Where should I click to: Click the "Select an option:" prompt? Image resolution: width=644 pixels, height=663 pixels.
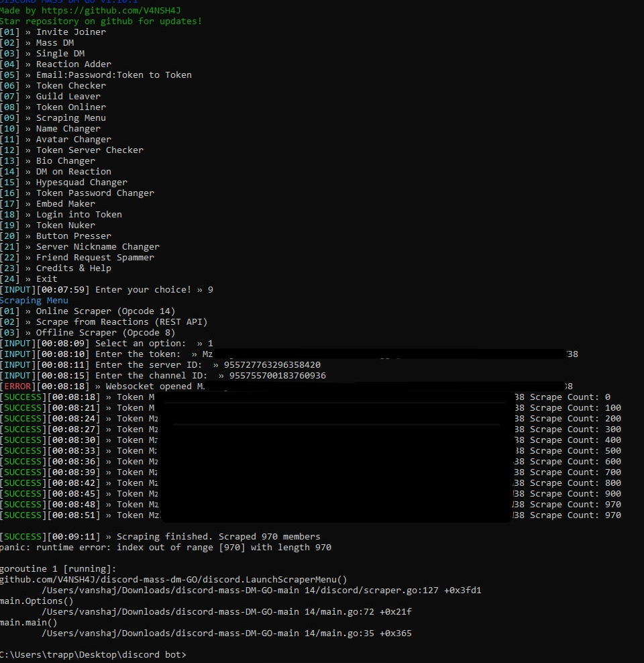pyautogui.click(x=141, y=344)
